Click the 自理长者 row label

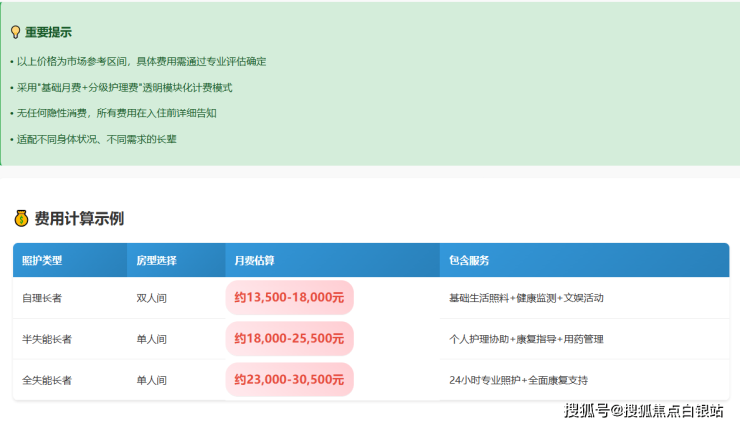pos(42,298)
